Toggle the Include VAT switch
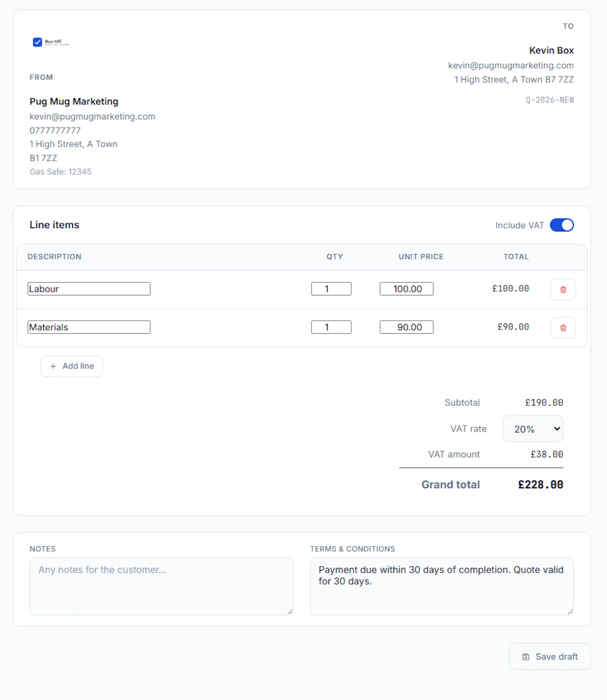 pos(562,225)
